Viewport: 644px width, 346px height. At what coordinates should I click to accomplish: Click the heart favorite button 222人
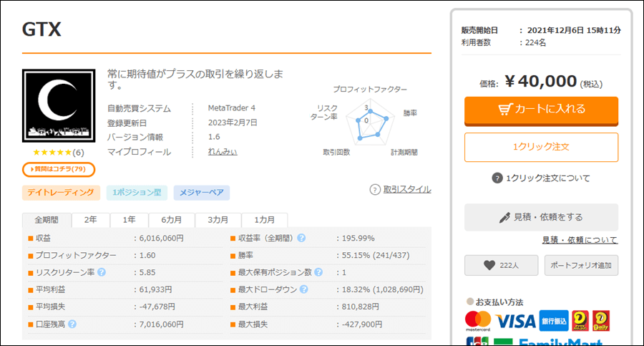[x=501, y=265]
